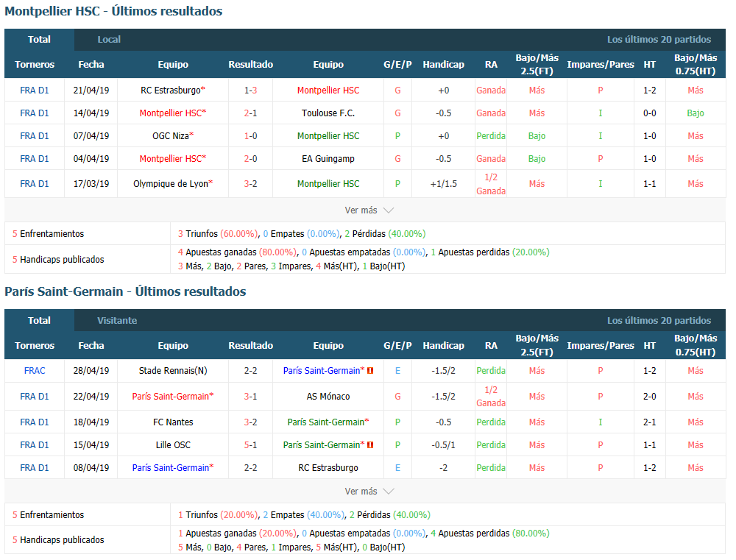Open FRA D1 link for 22/04/19 match
Viewport: 736px width, 560px height.
click(x=35, y=397)
